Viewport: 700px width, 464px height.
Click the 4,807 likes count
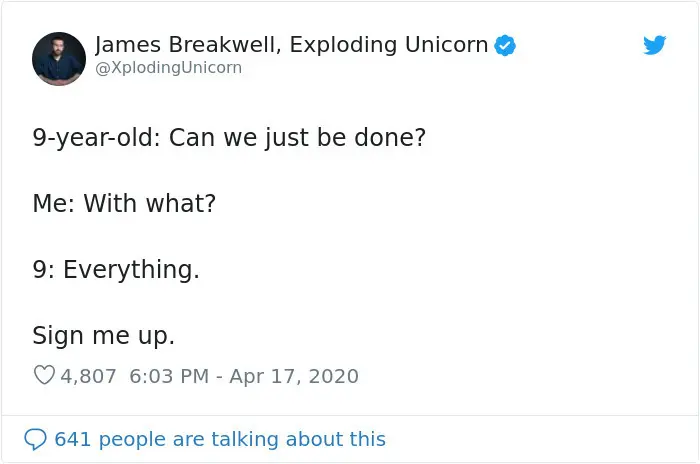coord(88,377)
